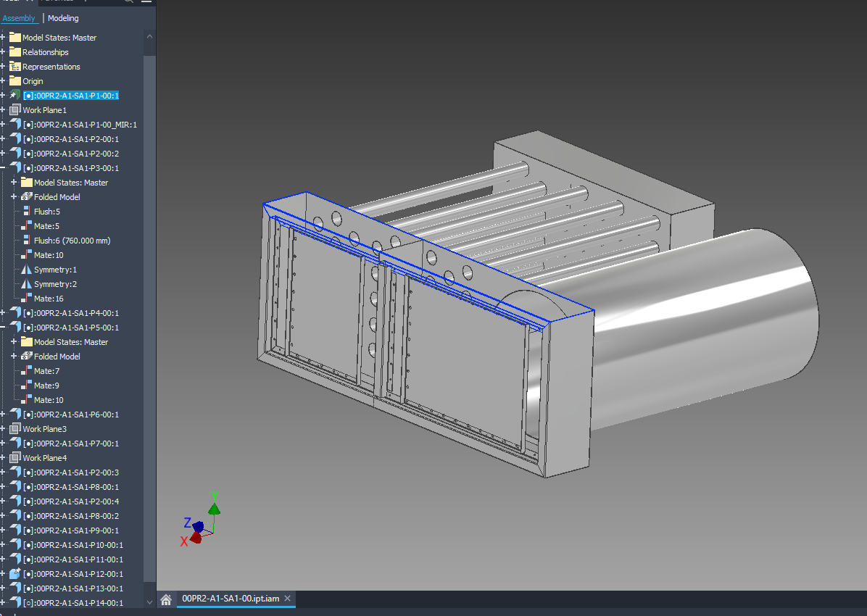
Task: Switch to the Modeling tab
Action: click(x=63, y=18)
